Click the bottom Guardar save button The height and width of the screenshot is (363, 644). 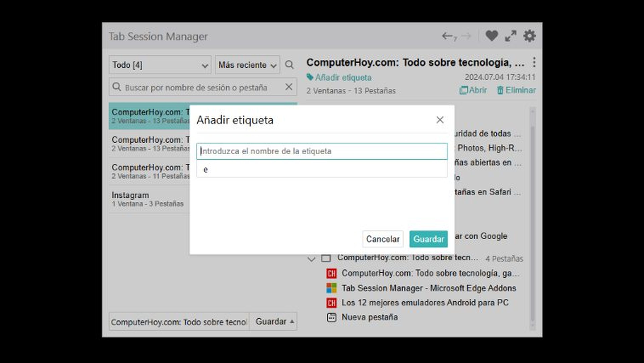(x=271, y=322)
